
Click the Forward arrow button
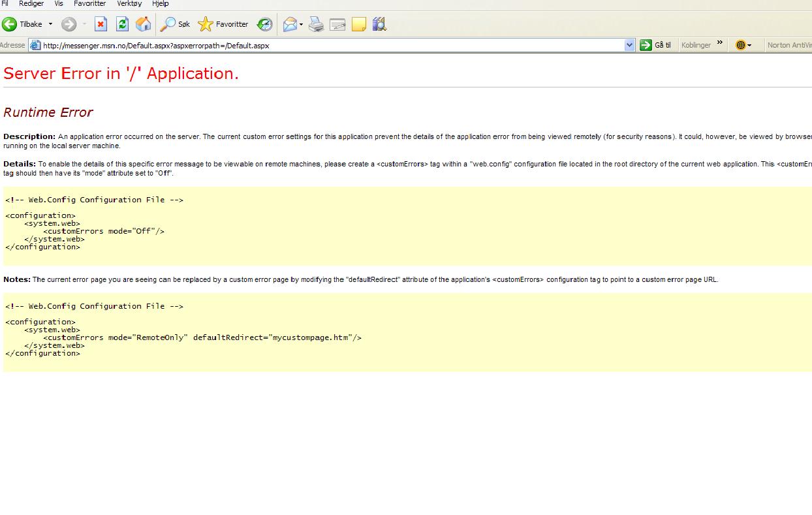(69, 25)
